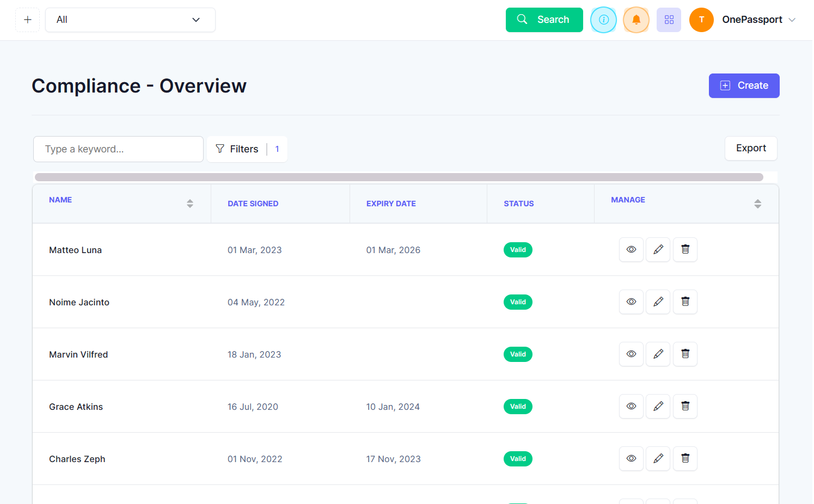Image resolution: width=814 pixels, height=504 pixels.
Task: Click date signed 01 Mar, 2023
Action: pyautogui.click(x=254, y=250)
